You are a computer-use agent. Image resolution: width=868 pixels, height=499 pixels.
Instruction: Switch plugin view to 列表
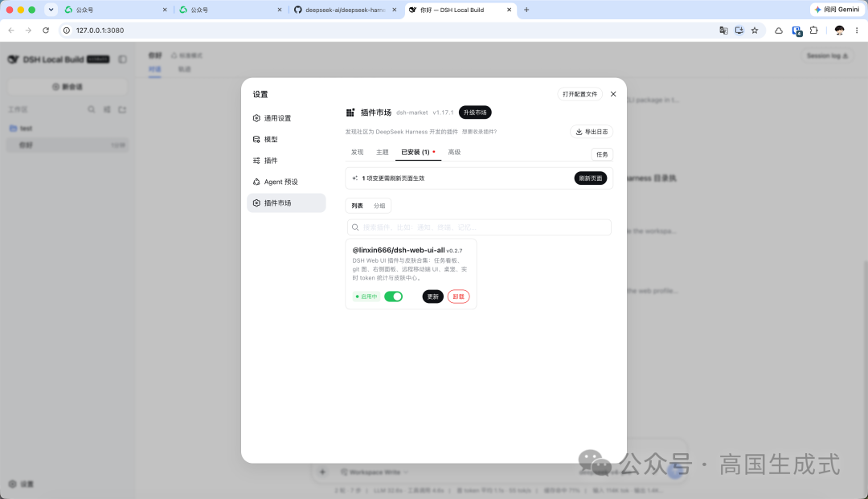click(x=357, y=206)
